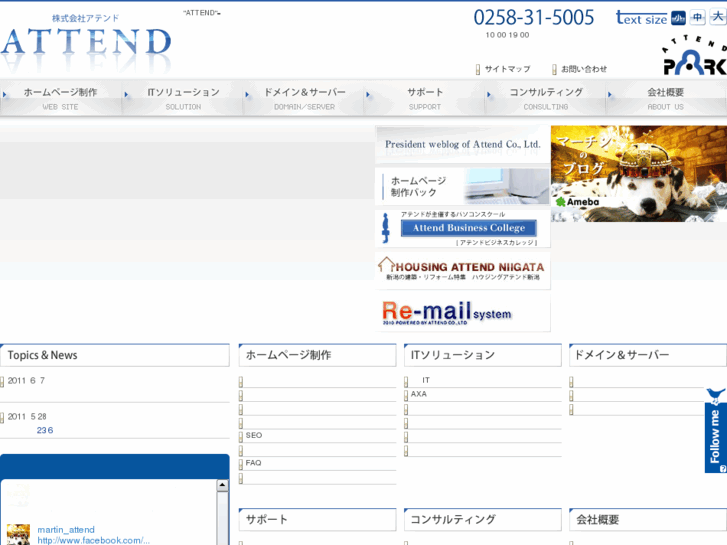Click the widget scrollbar up arrow
This screenshot has width=727, height=545.
pyautogui.click(x=223, y=486)
